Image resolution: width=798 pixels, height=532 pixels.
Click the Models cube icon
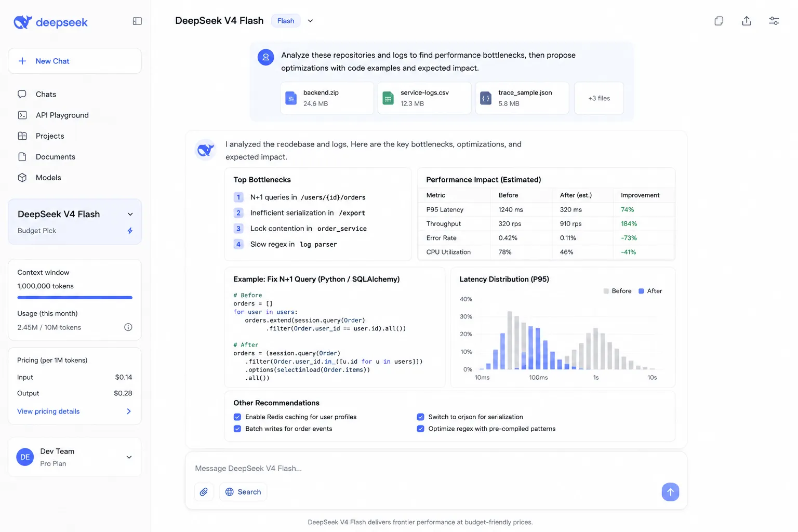pyautogui.click(x=22, y=177)
